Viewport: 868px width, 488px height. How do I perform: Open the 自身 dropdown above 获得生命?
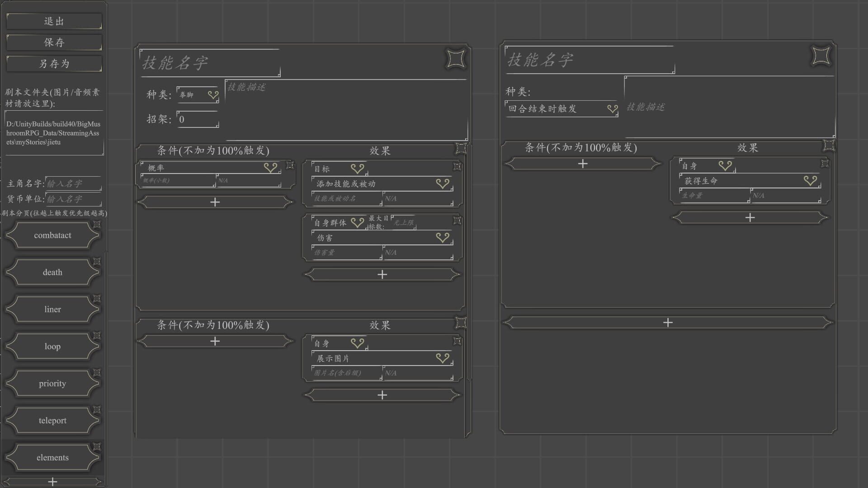[707, 166]
